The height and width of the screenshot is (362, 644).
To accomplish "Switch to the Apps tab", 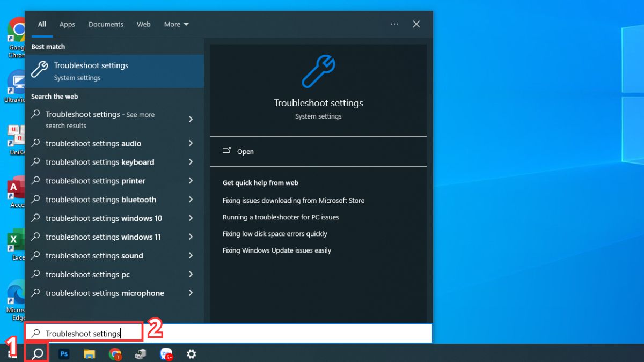I will [68, 24].
